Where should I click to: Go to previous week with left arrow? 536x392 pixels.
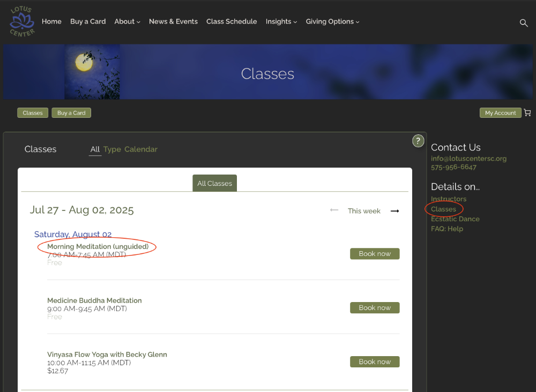point(334,210)
